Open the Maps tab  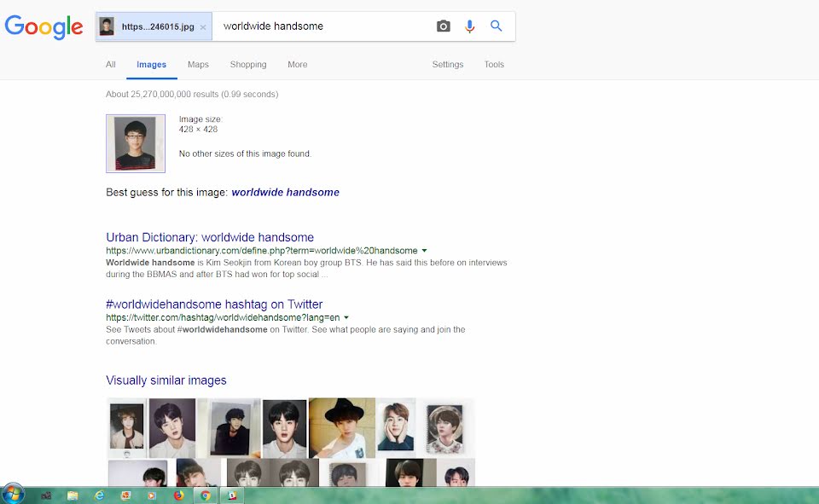tap(198, 64)
